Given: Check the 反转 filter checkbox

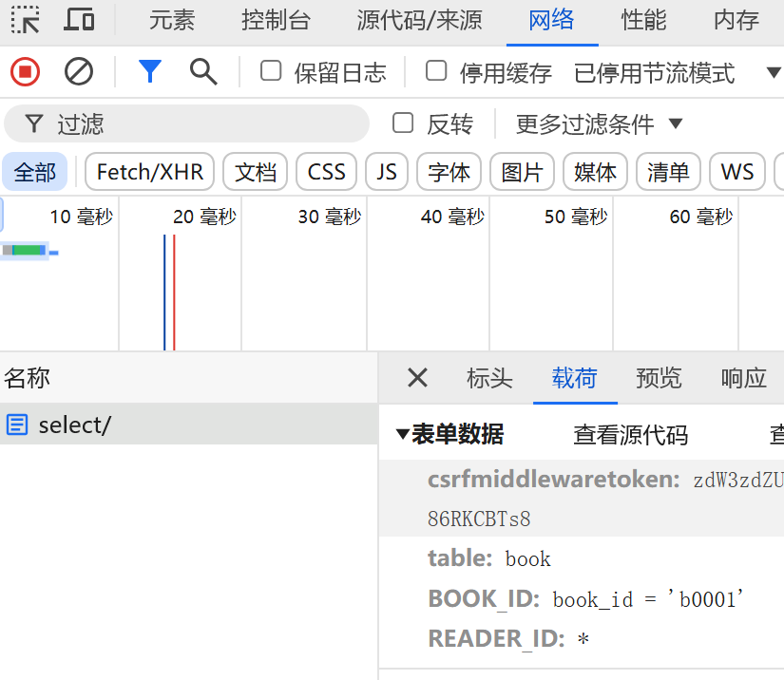Looking at the screenshot, I should click(403, 123).
